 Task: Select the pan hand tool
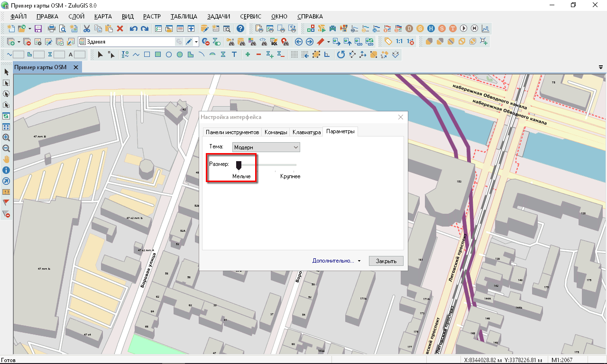[6, 159]
